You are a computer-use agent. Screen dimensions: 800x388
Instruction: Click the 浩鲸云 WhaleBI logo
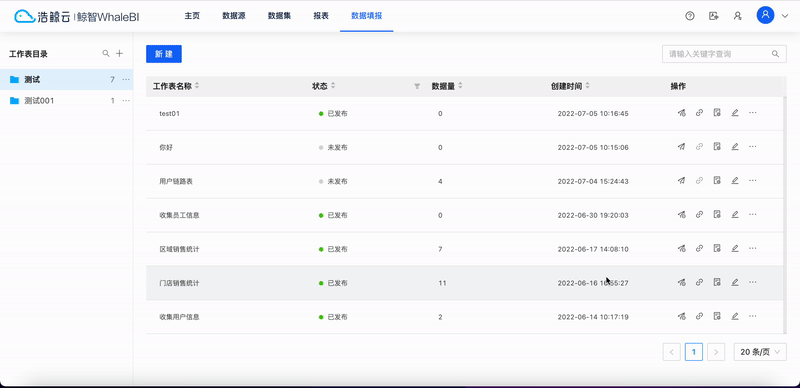tap(77, 16)
